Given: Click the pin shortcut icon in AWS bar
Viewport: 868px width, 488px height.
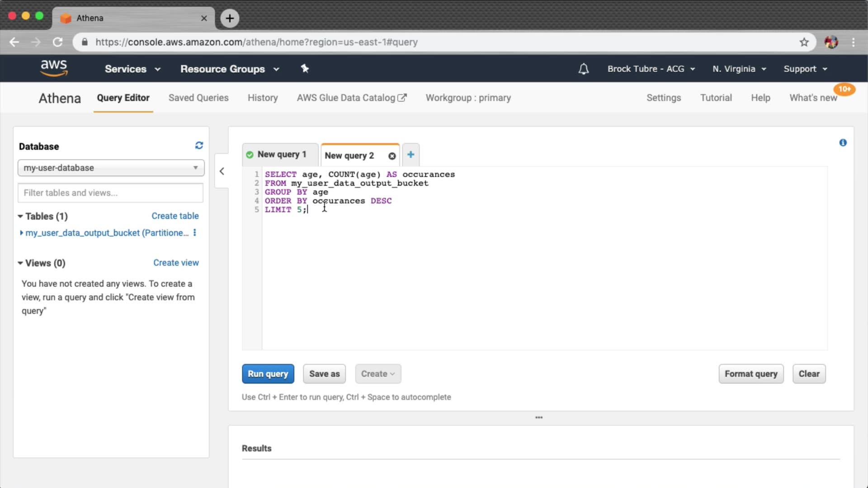Looking at the screenshot, I should point(305,69).
